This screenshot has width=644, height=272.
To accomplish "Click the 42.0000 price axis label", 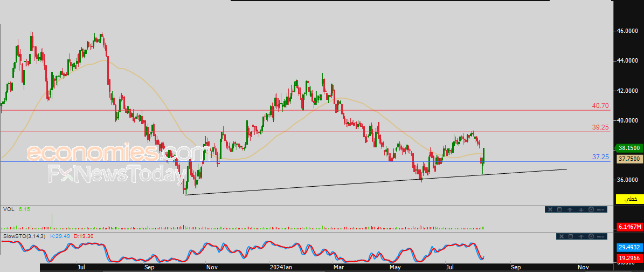I will 628,91.
